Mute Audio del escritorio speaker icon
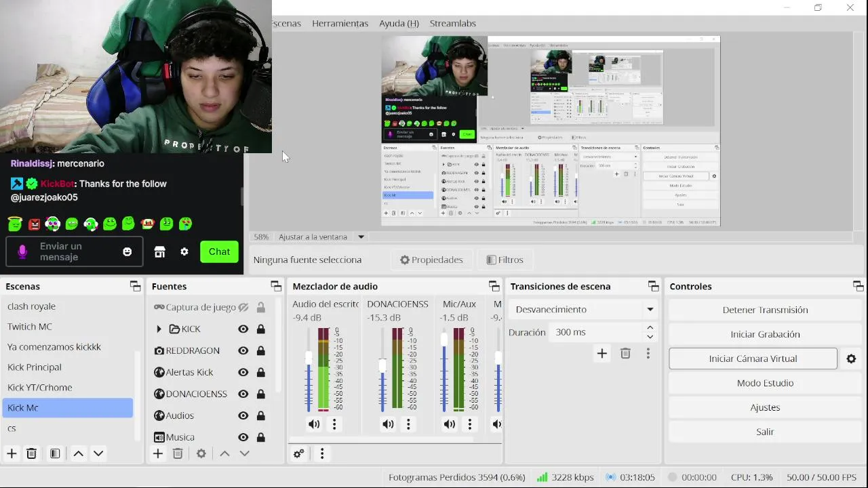Viewport: 868px width, 488px height. point(314,424)
